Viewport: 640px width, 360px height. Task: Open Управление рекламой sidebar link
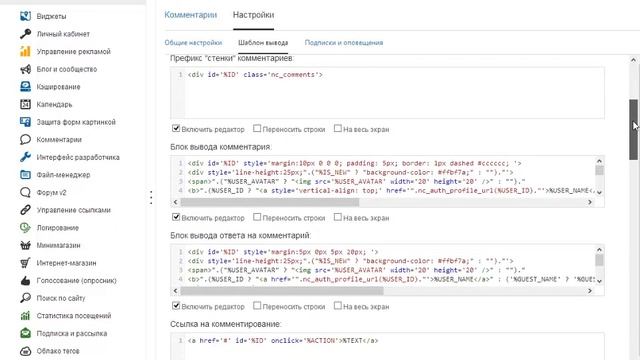click(73, 51)
